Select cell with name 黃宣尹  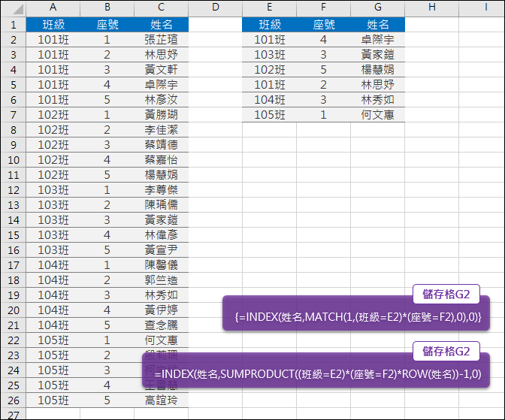[162, 250]
